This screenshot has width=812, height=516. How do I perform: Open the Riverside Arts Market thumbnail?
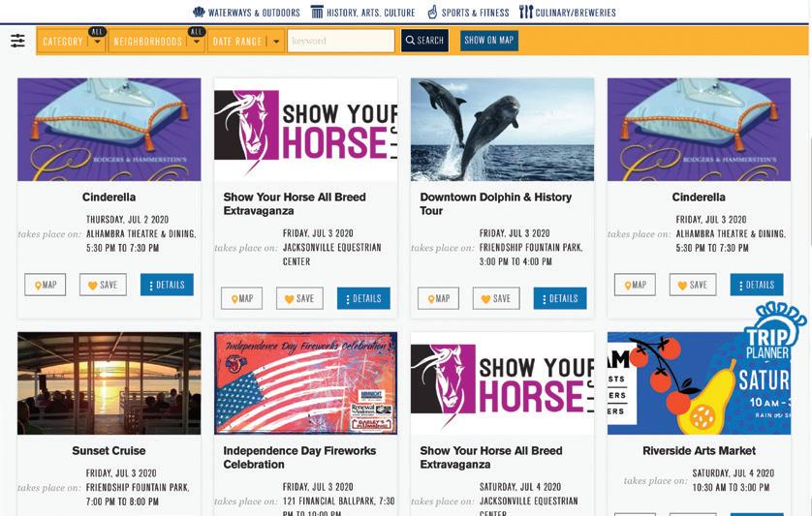point(699,383)
